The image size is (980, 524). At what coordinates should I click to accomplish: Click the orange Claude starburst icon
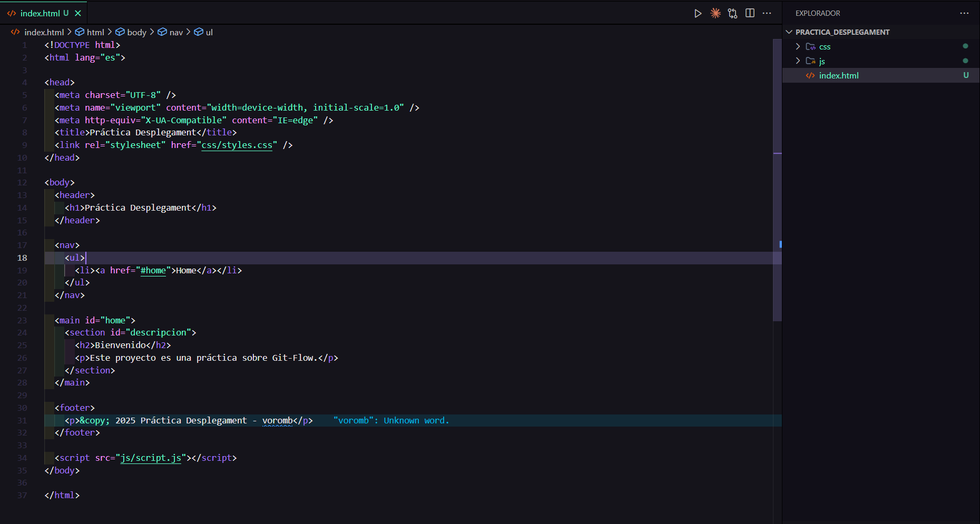click(715, 13)
